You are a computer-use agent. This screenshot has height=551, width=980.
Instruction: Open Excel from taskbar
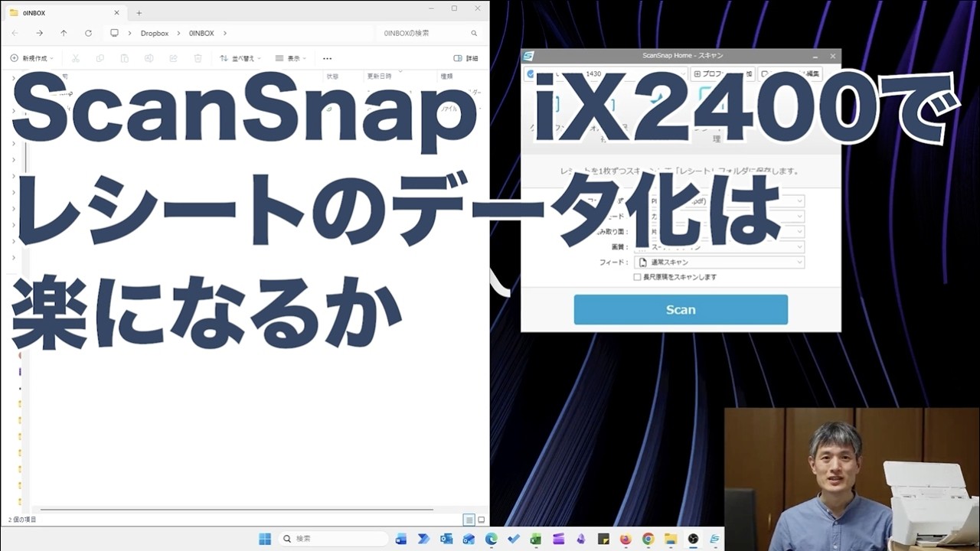point(536,539)
